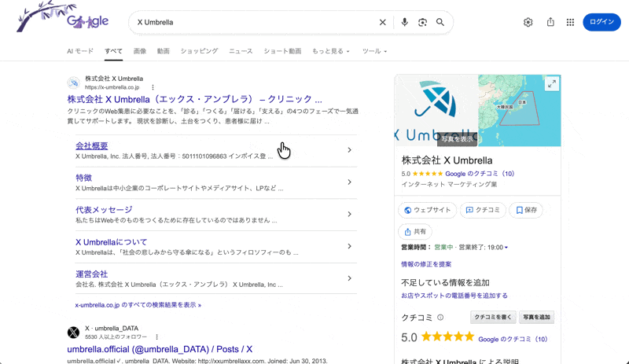
Task: Switch to the AI モード tab
Action: tap(80, 51)
